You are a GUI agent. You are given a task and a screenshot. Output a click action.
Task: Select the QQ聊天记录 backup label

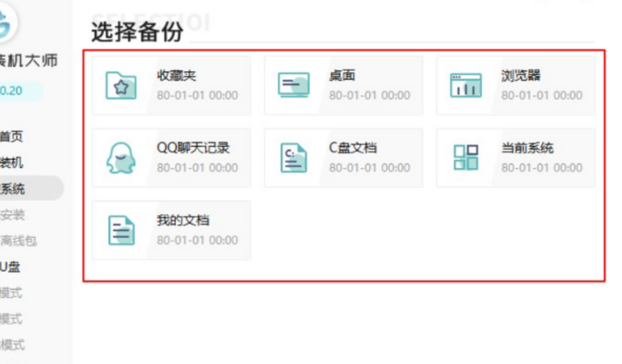(x=193, y=148)
